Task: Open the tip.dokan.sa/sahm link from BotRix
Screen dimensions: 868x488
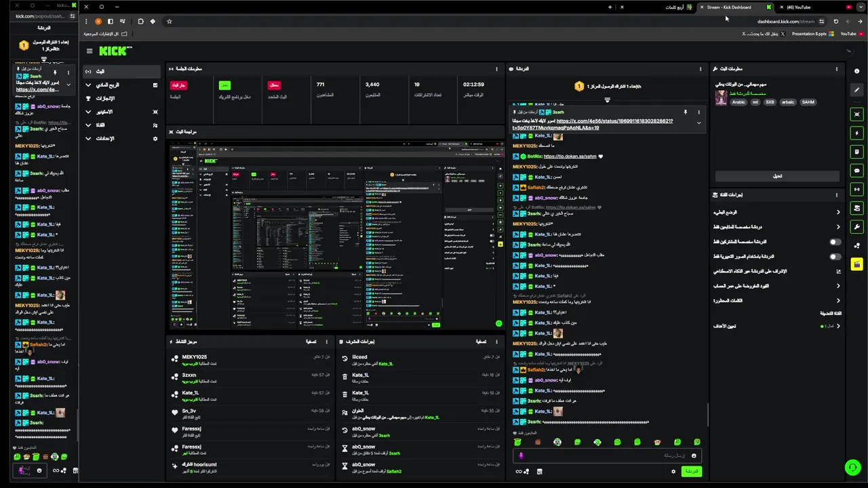Action: click(570, 156)
